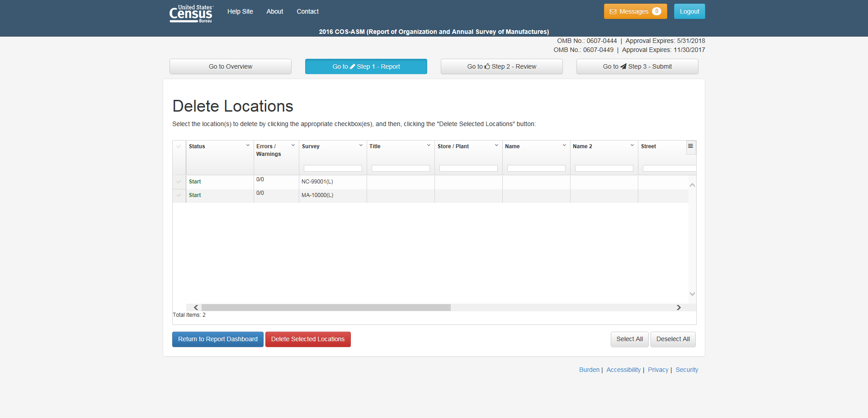Open the Store / Plant column dropdown
This screenshot has height=418, width=868.
click(496, 146)
